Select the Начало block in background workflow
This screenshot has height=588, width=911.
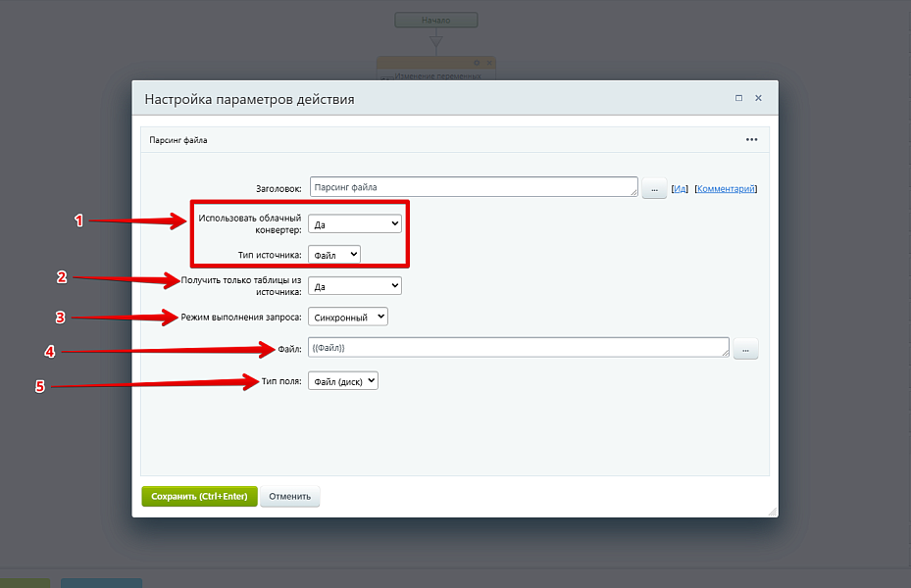[435, 20]
